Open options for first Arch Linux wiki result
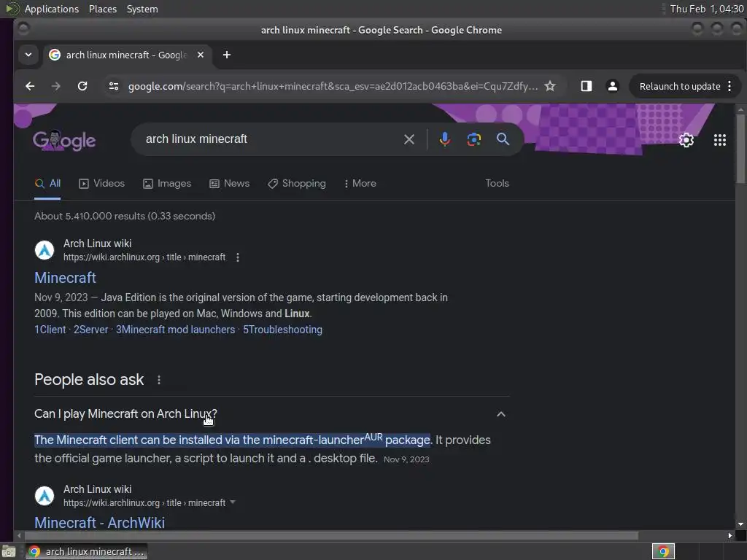Image resolution: width=747 pixels, height=560 pixels. tap(238, 257)
